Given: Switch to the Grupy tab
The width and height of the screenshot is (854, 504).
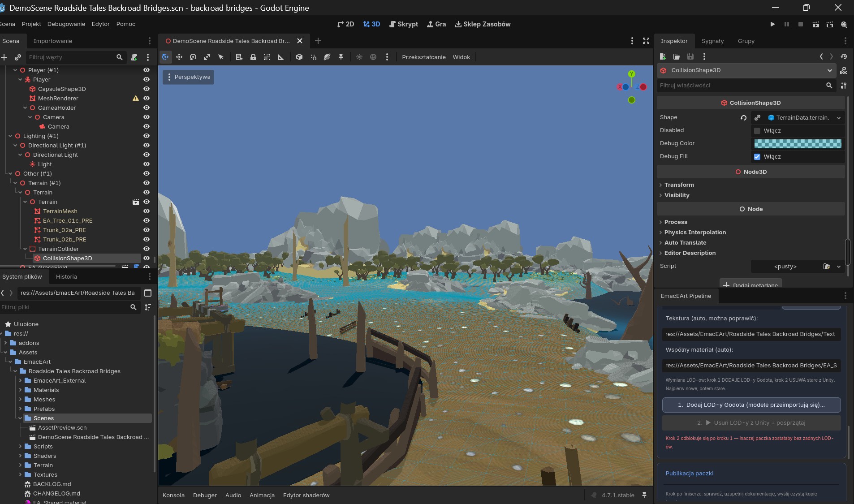Looking at the screenshot, I should coord(746,41).
